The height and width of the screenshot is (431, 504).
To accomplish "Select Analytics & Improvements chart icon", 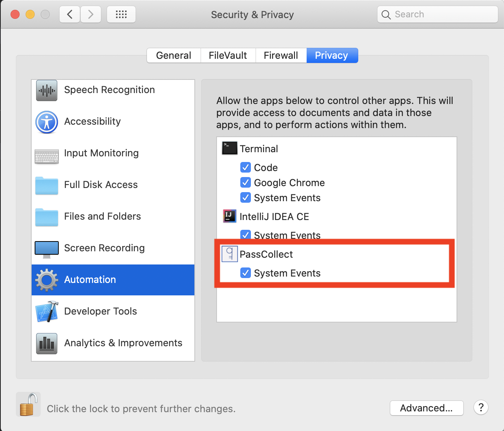I will [47, 344].
